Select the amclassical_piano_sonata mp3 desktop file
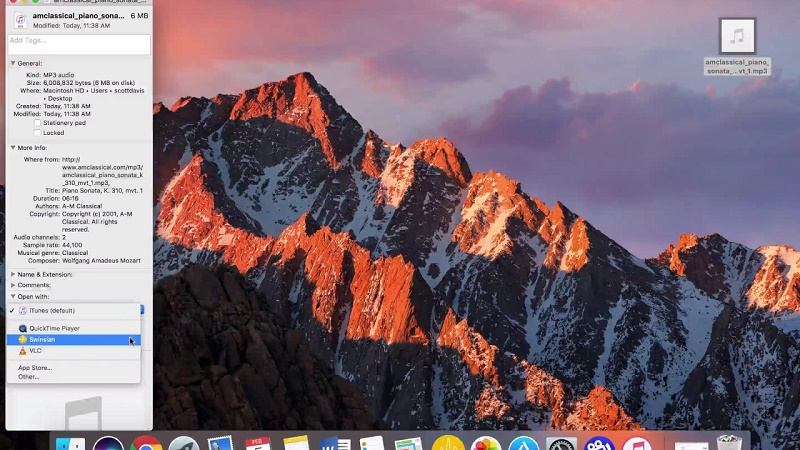800x450 pixels. click(737, 47)
